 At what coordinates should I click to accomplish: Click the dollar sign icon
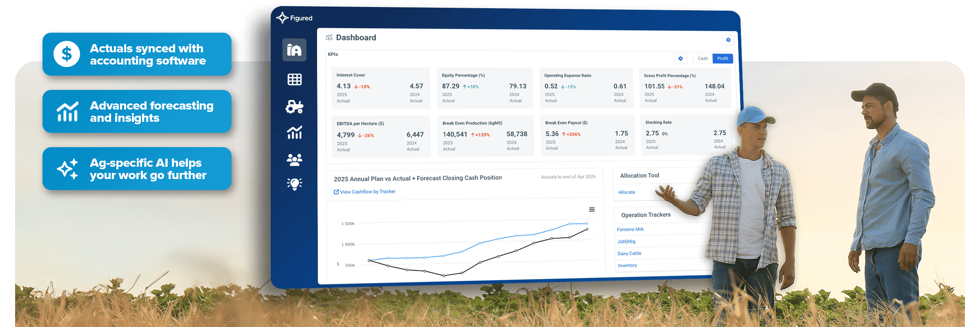point(67,54)
